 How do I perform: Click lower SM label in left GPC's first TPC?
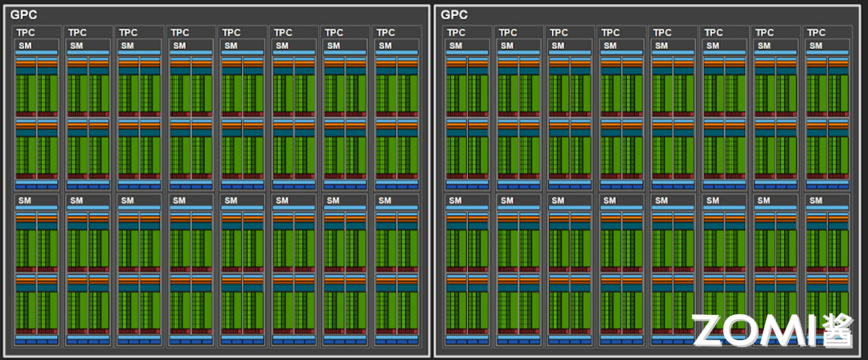(25, 200)
